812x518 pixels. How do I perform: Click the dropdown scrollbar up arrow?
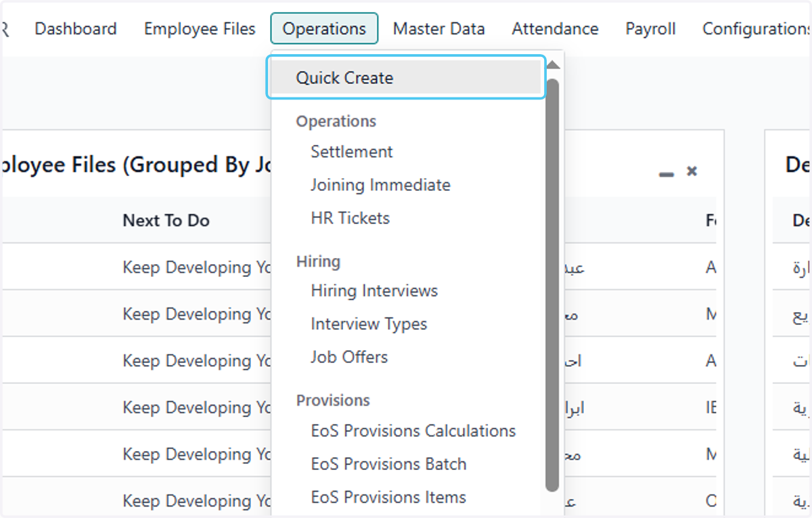[553, 65]
